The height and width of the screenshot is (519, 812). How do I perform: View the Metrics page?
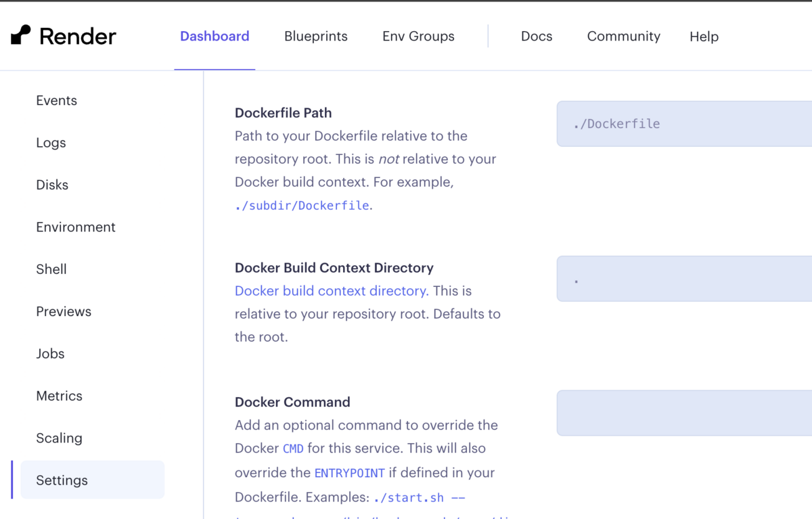[59, 396]
